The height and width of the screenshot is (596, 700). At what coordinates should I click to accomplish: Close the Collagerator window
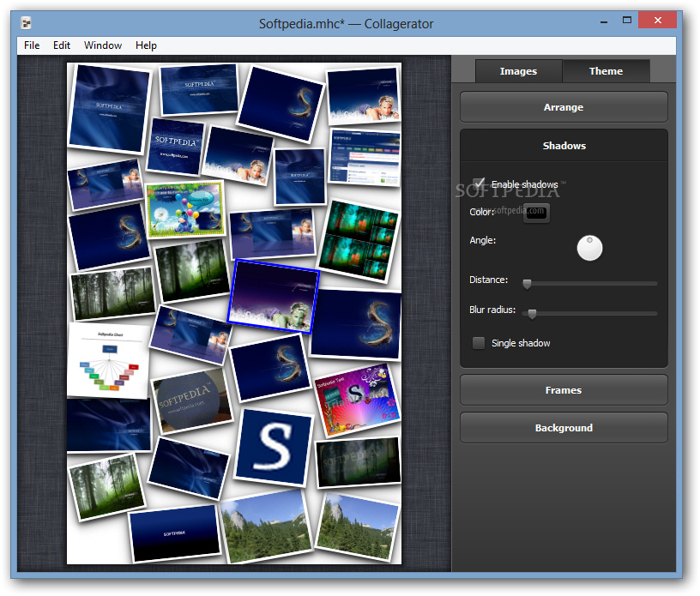(x=657, y=20)
